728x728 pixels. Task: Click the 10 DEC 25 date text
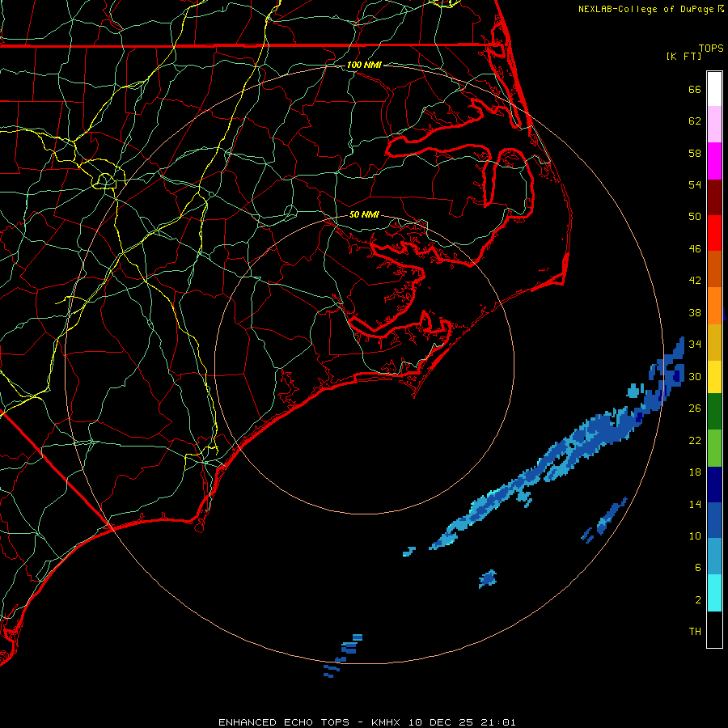click(441, 722)
